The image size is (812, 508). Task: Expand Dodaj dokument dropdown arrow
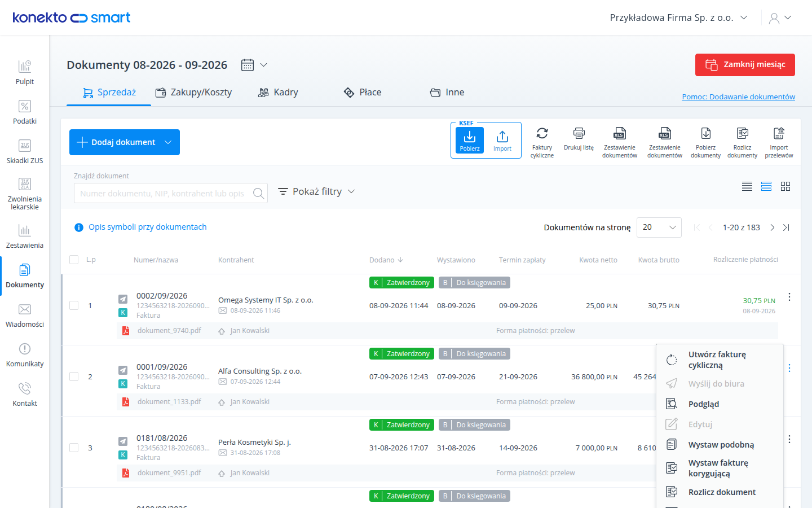(x=168, y=142)
